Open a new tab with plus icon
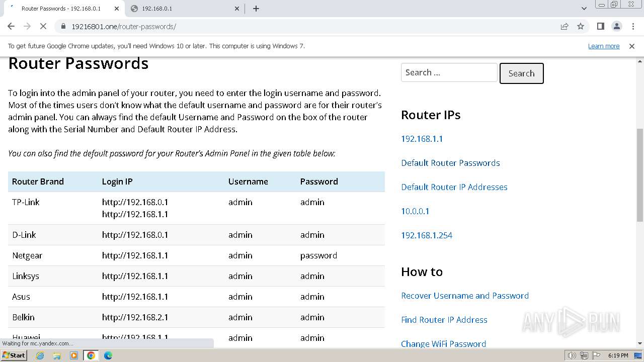This screenshot has width=644, height=362. pyautogui.click(x=256, y=9)
